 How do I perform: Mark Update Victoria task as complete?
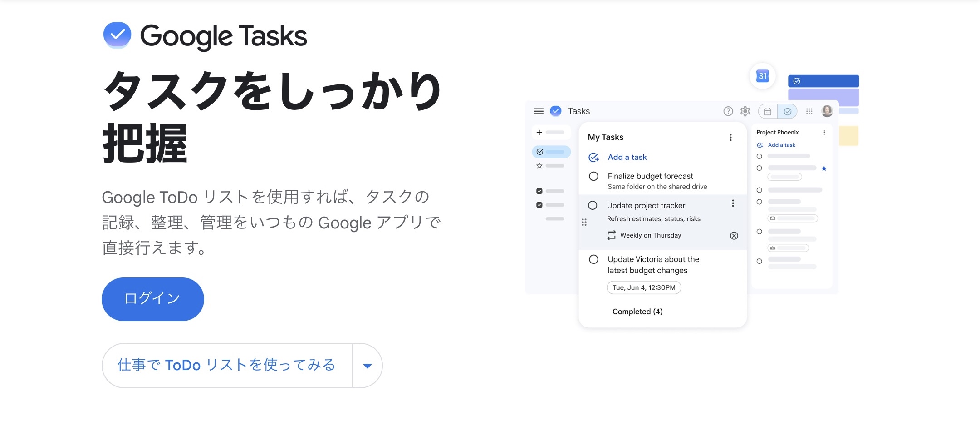pos(593,259)
